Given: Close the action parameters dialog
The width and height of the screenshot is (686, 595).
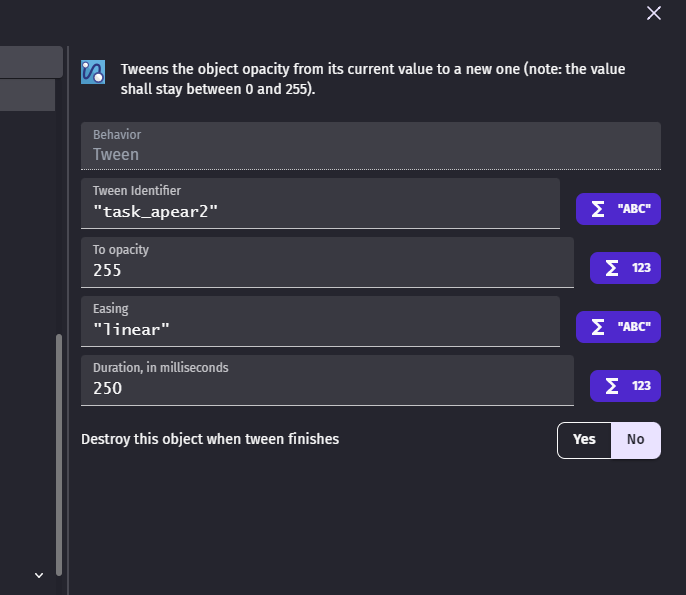Looking at the screenshot, I should pyautogui.click(x=654, y=13).
